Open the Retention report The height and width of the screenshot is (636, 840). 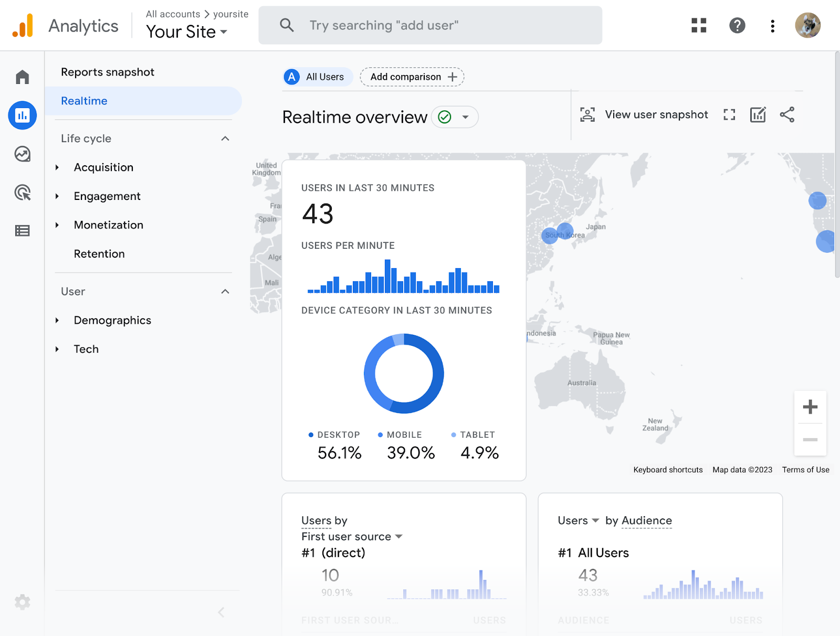pos(99,253)
